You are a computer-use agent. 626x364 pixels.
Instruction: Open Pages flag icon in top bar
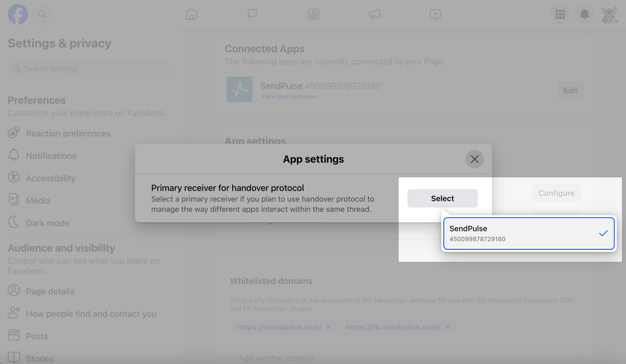[x=252, y=15]
